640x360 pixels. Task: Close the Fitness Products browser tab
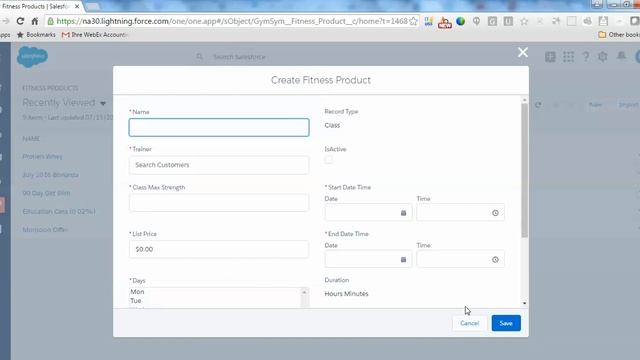point(77,7)
